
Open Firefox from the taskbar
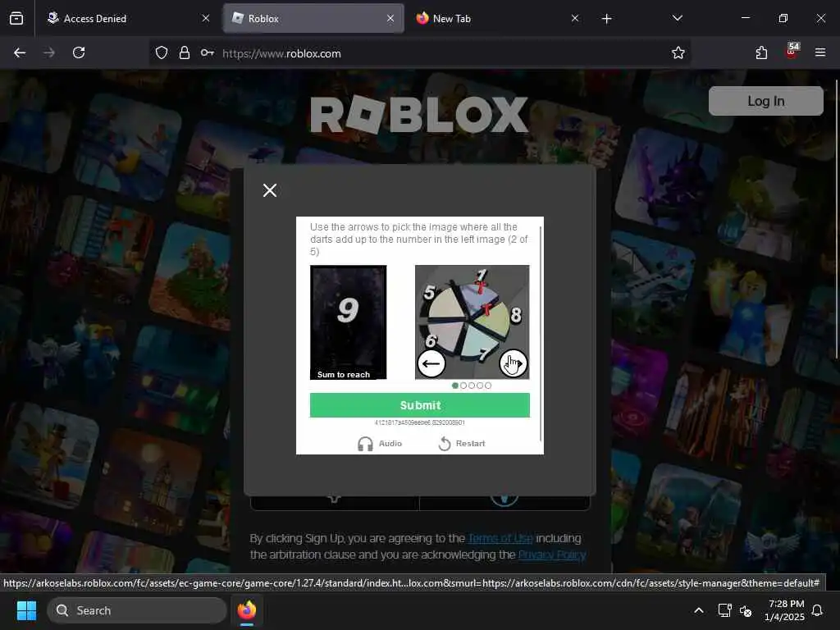247,610
